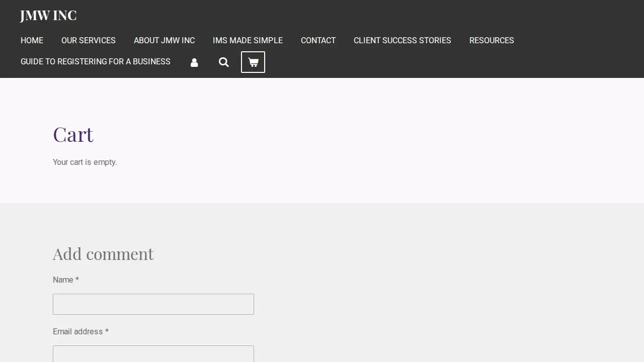Focus the Email address input field
The image size is (644, 362).
pyautogui.click(x=153, y=353)
